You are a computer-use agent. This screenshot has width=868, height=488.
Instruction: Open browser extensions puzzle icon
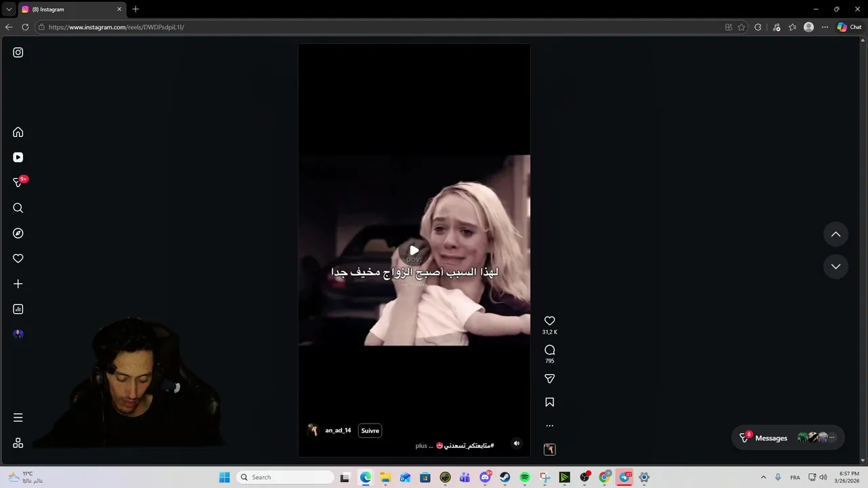[758, 27]
